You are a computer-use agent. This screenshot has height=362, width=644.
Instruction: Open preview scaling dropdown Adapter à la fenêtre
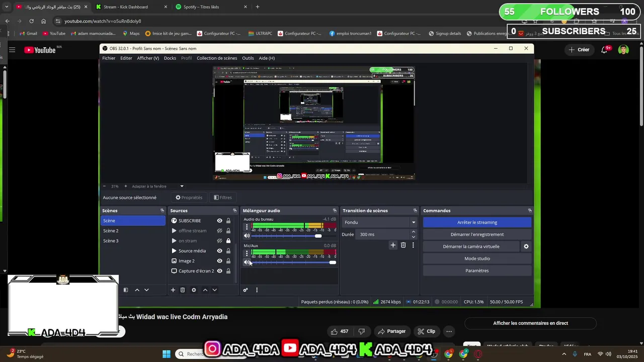[x=157, y=186]
